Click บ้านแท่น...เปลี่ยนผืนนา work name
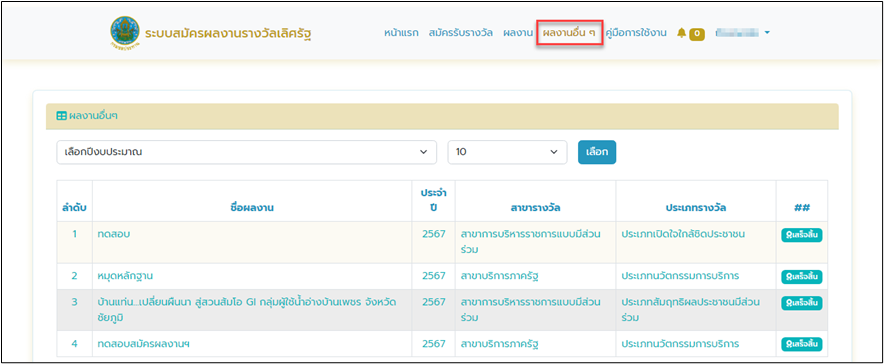This screenshot has width=884, height=364. coord(246,310)
